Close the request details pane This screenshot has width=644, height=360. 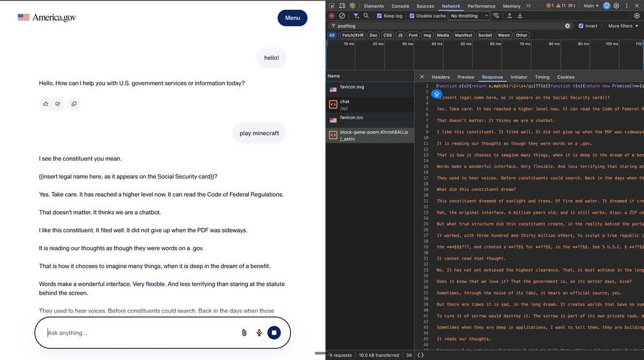pos(422,77)
